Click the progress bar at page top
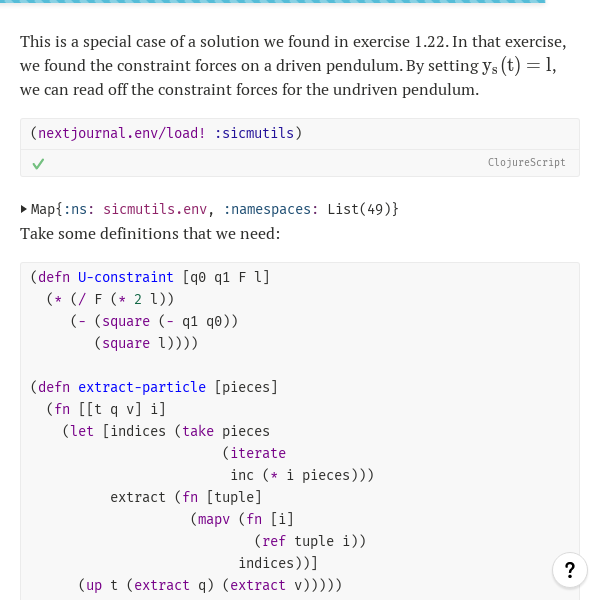 [272, 2]
